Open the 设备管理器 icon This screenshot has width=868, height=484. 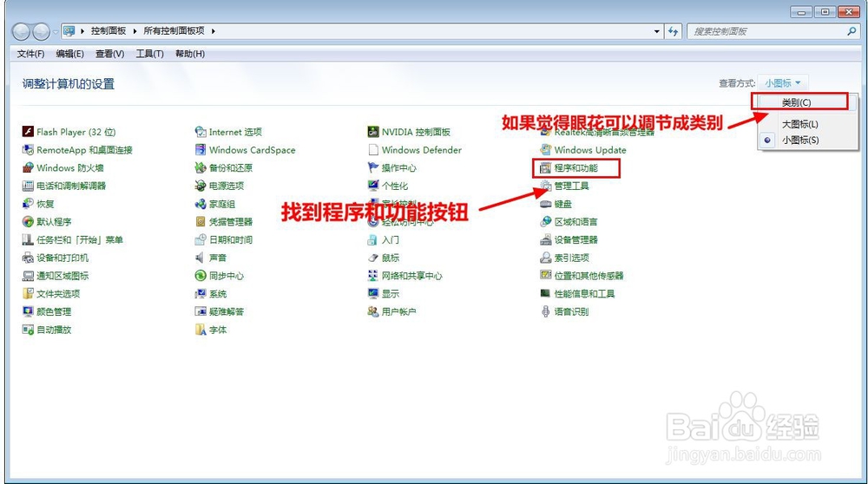pyautogui.click(x=546, y=239)
